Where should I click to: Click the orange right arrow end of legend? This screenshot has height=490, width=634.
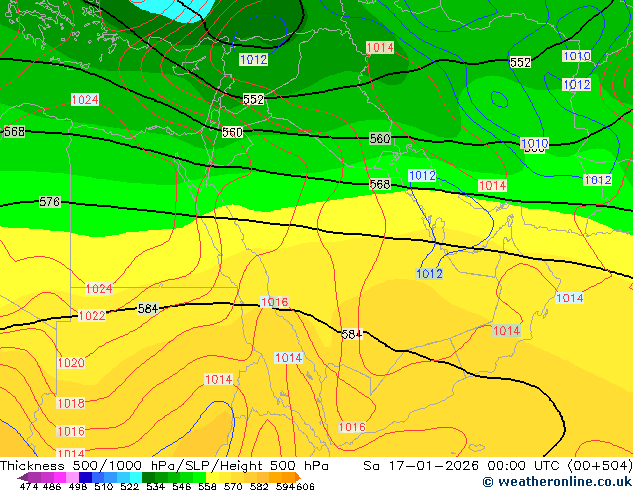[x=298, y=477]
